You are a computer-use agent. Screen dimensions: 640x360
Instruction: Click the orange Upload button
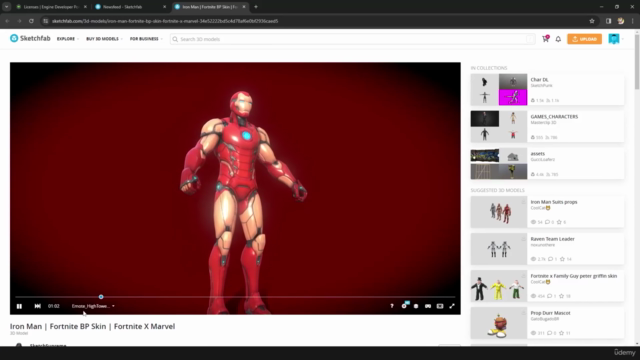pyautogui.click(x=584, y=39)
